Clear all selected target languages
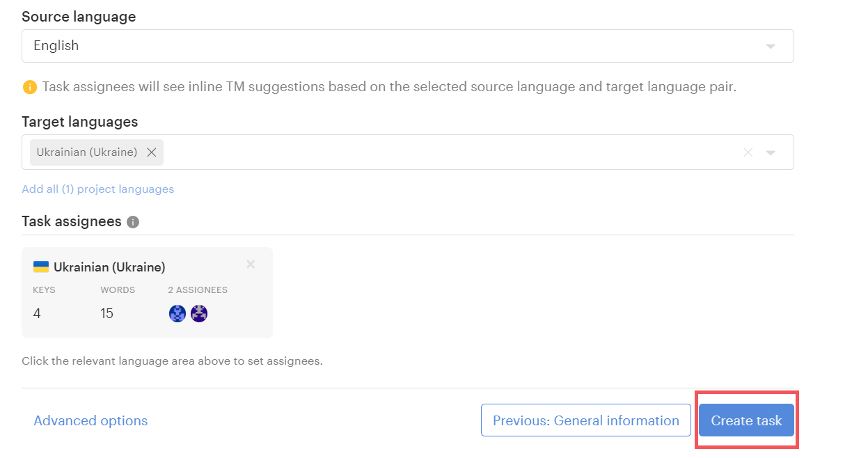Viewport: 868px width, 458px height. [x=748, y=152]
